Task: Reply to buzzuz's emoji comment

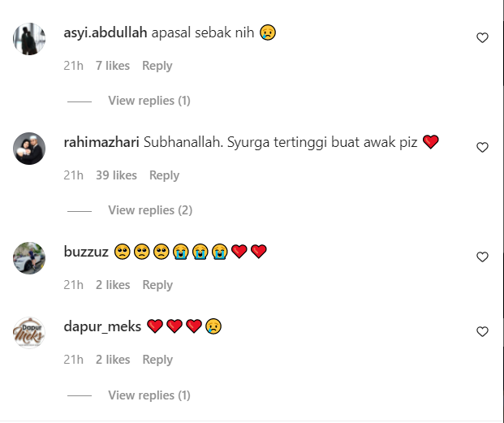Action: pos(157,285)
